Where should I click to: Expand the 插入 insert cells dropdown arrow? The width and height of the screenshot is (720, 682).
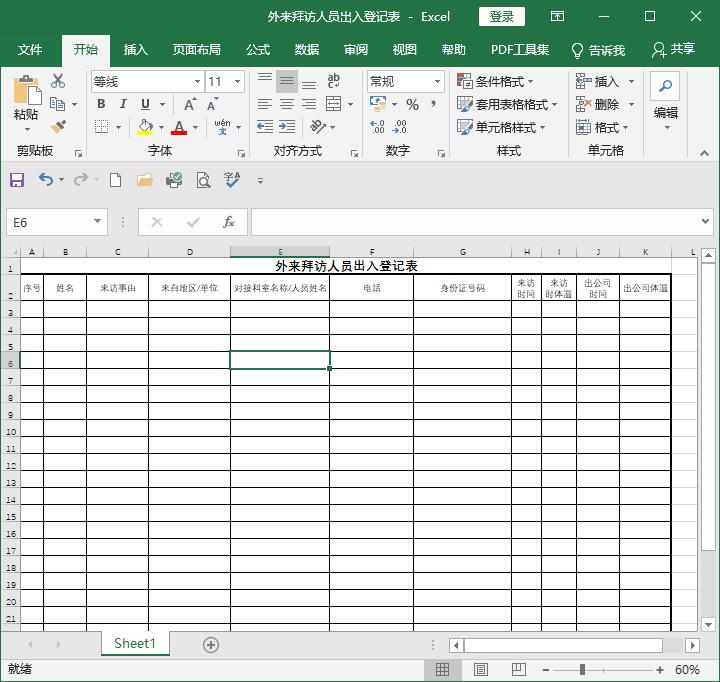tap(632, 82)
